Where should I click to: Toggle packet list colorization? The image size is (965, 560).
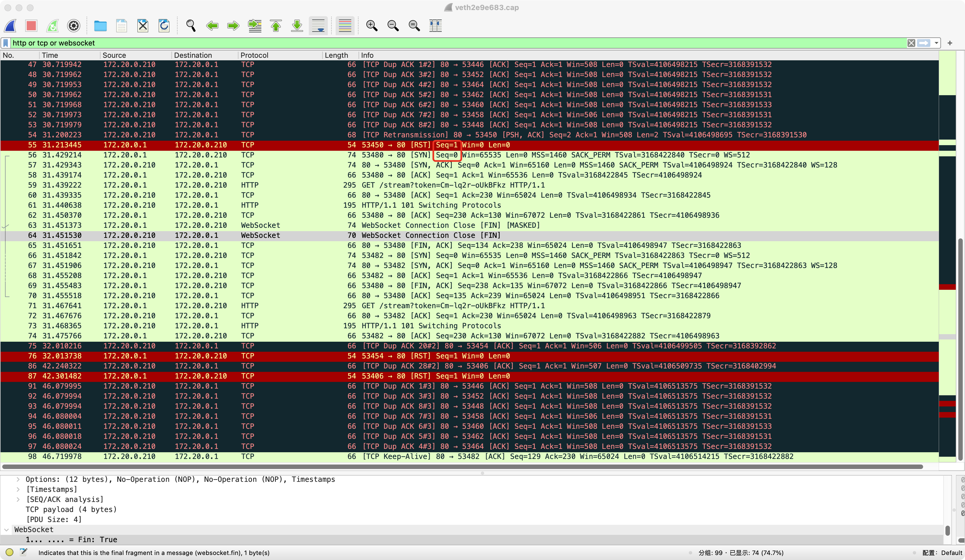(345, 26)
